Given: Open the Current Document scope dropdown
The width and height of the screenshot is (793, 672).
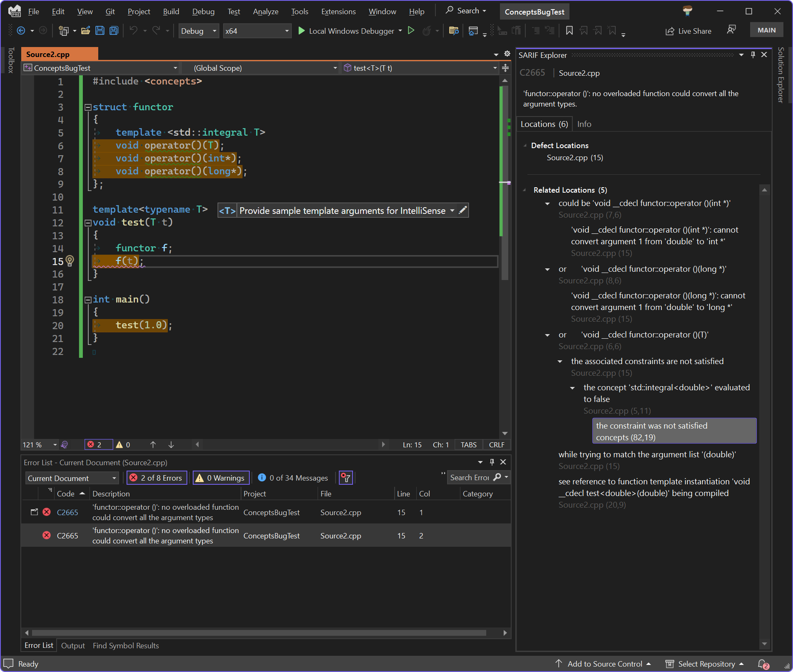Looking at the screenshot, I should click(x=72, y=478).
